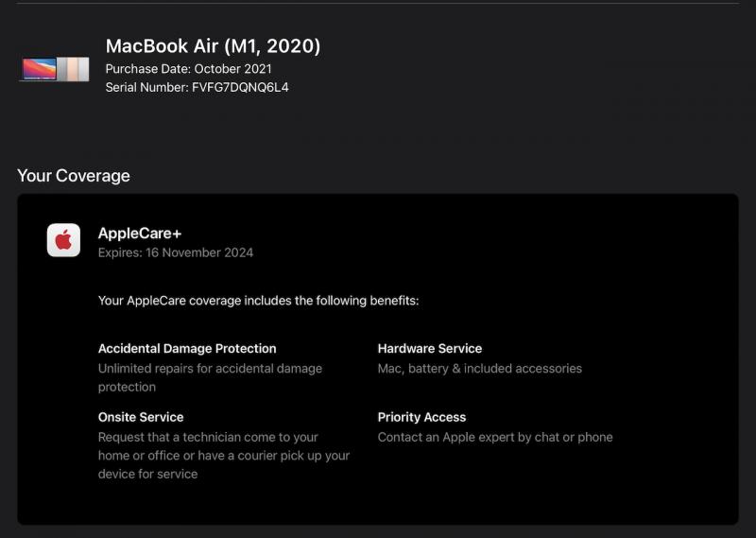The height and width of the screenshot is (538, 756).
Task: Select the AppleCare+ plan name
Action: (140, 233)
